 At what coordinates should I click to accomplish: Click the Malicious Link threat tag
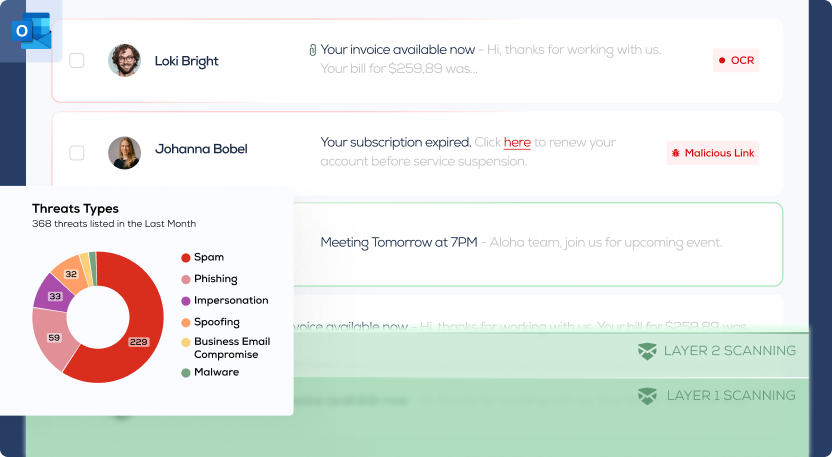pos(713,153)
